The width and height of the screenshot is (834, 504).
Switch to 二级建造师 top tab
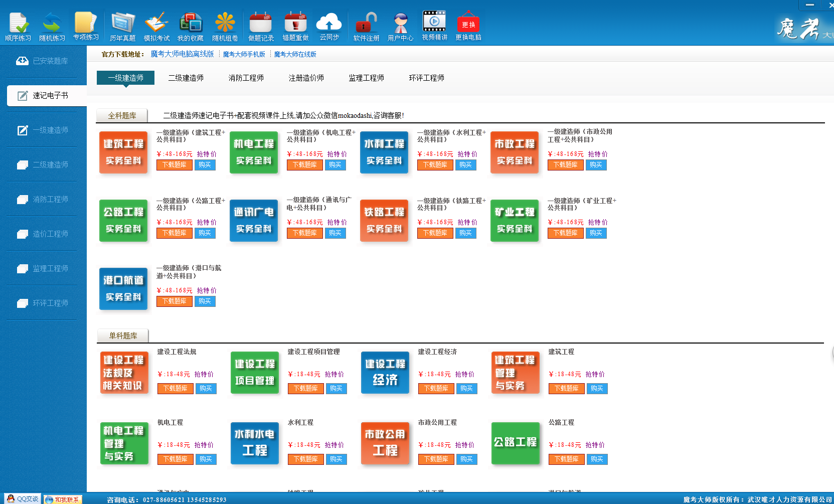(x=186, y=78)
